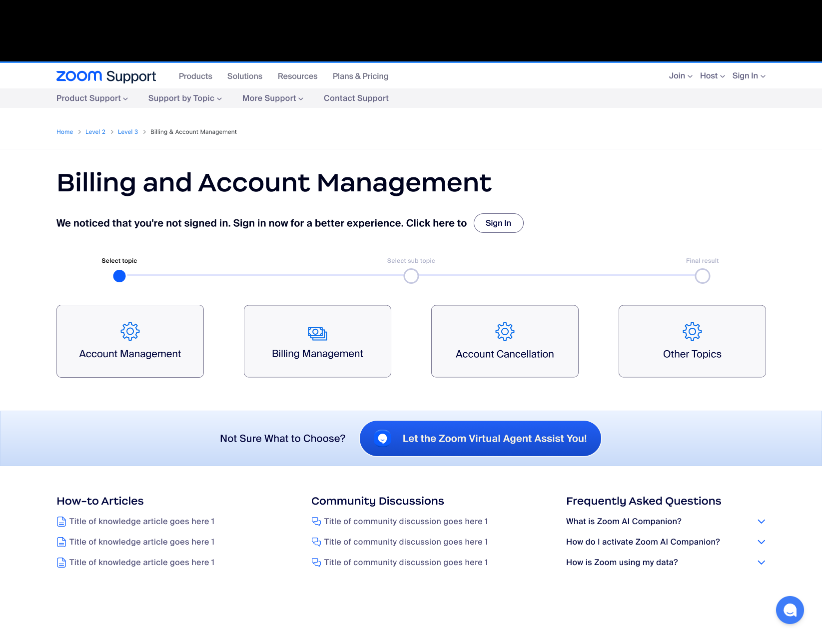
Task: Open the Join dropdown menu
Action: [x=681, y=76]
